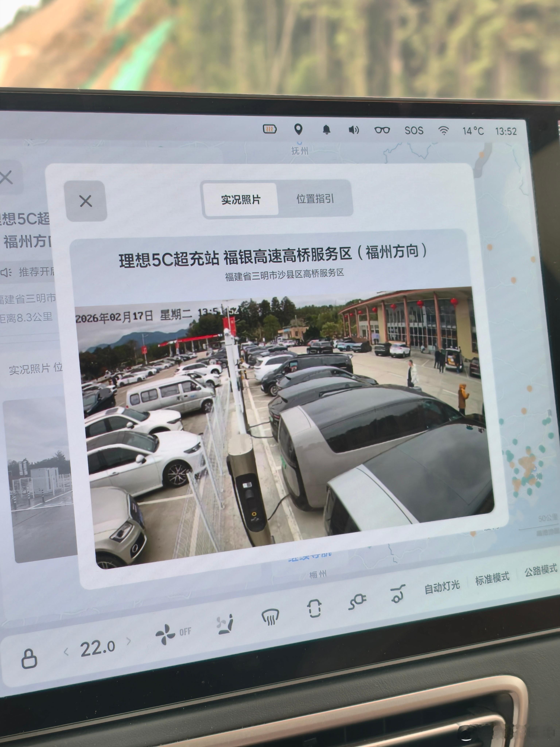Tap the volume speaker icon
This screenshot has width=560, height=747.
(353, 130)
